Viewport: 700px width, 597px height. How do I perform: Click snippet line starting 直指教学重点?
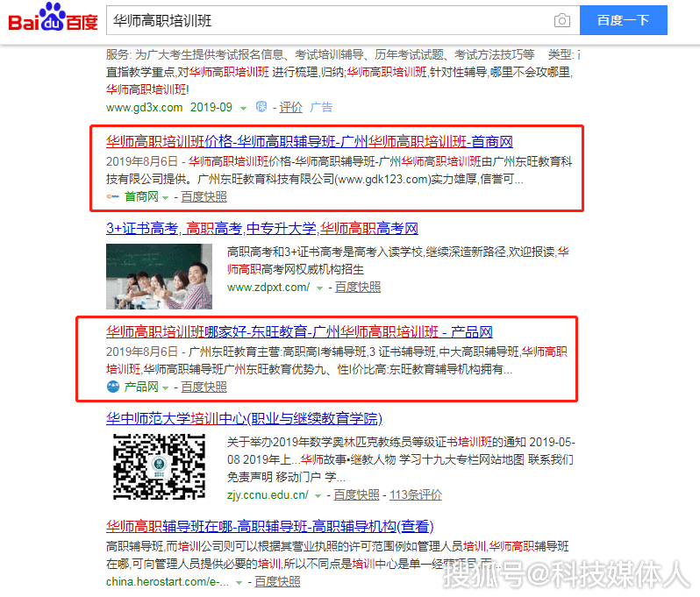coord(339,72)
